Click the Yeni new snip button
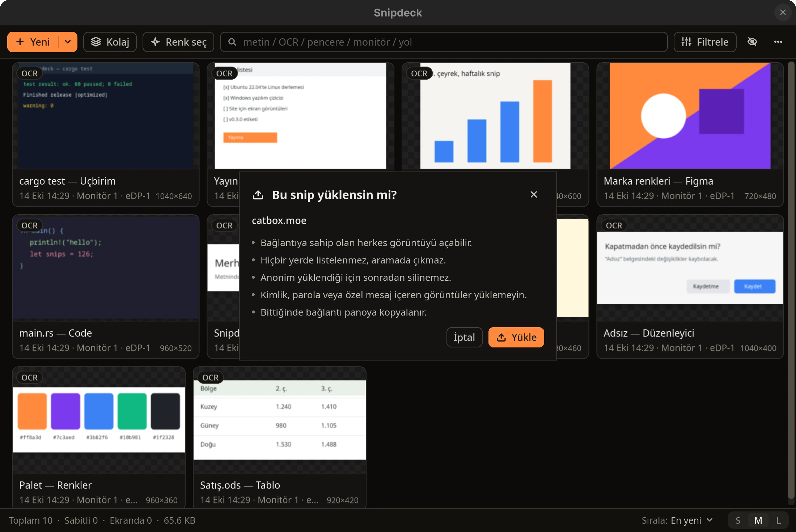This screenshot has width=796, height=532. pos(33,42)
